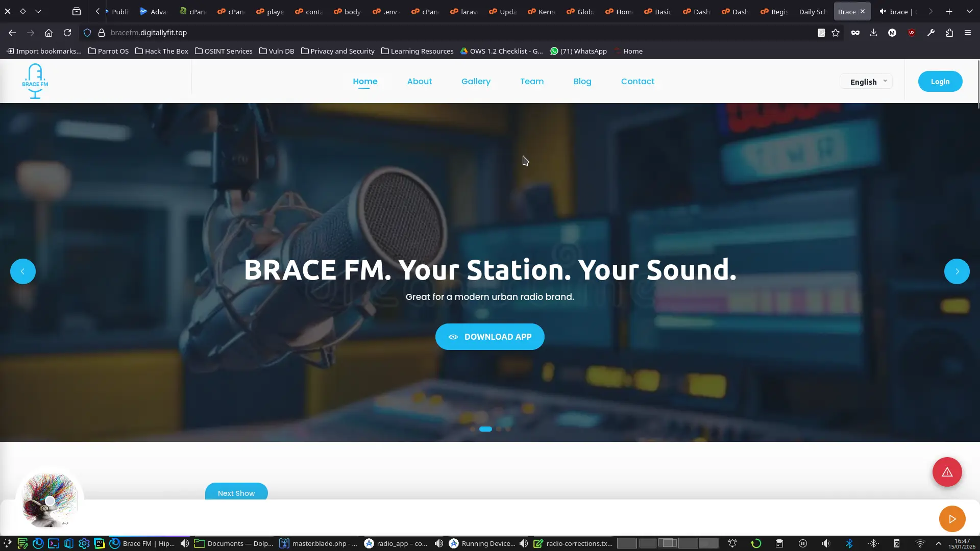Click the uBlock shield icon in toolbar

[x=912, y=33]
